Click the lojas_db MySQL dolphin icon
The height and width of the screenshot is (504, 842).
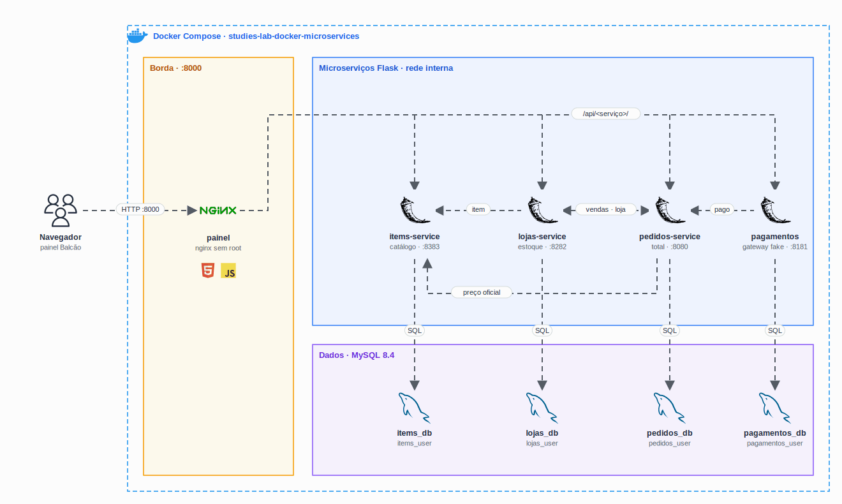pos(542,408)
